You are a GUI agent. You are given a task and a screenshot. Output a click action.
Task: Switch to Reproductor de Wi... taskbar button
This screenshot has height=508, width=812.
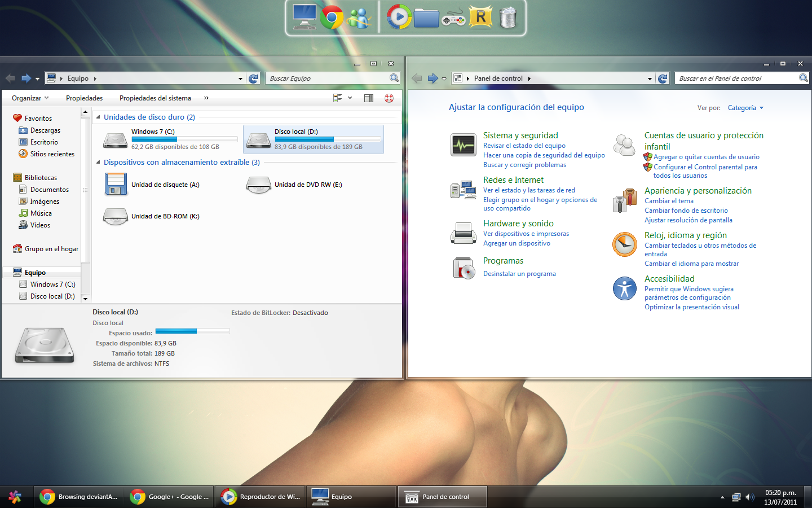point(261,497)
